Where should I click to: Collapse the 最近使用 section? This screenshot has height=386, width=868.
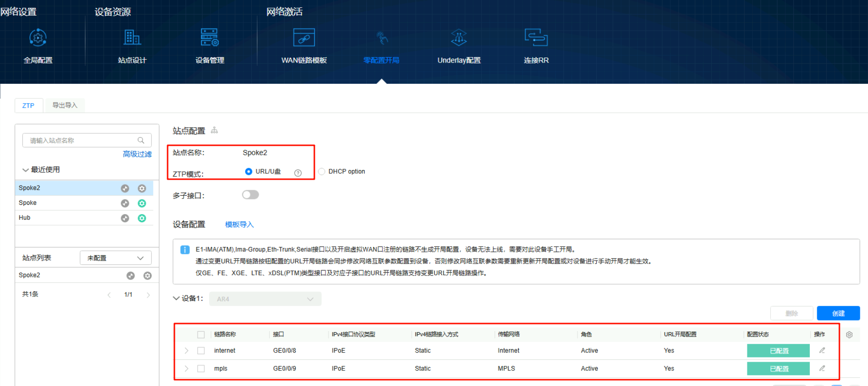(x=26, y=170)
